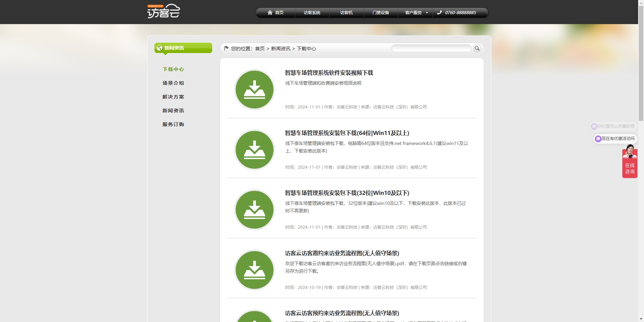The image size is (644, 322).
Task: Click the home icon beside 首页
Action: coord(270,13)
